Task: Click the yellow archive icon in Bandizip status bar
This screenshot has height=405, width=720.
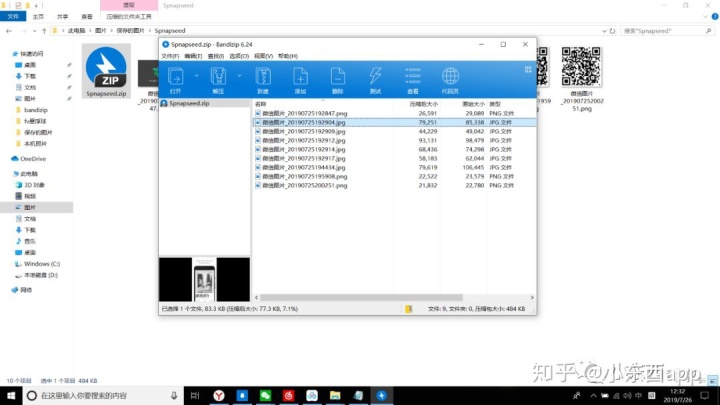Action: [409, 309]
